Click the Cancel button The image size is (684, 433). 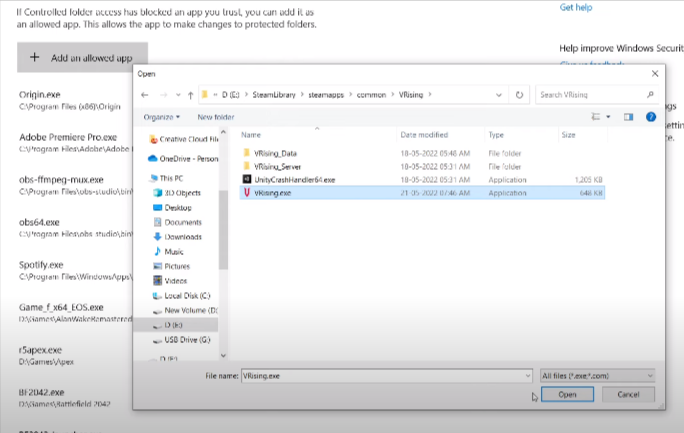click(628, 394)
